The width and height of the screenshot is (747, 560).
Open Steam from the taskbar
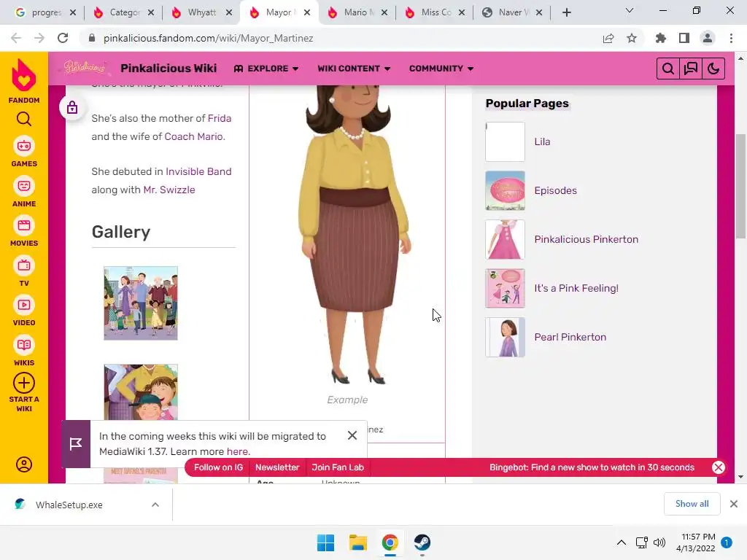[422, 542]
